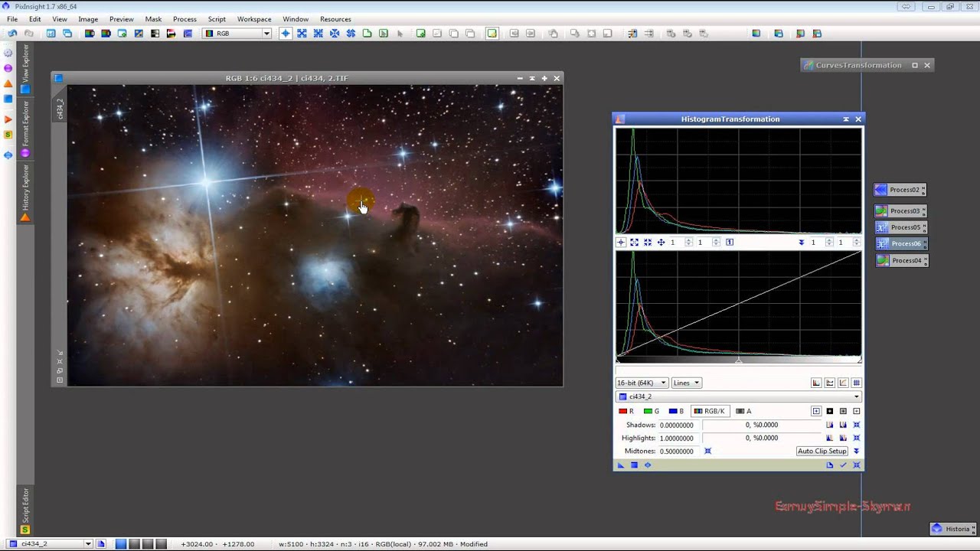This screenshot has height=551, width=980.
Task: Open the File menu
Action: tap(12, 19)
